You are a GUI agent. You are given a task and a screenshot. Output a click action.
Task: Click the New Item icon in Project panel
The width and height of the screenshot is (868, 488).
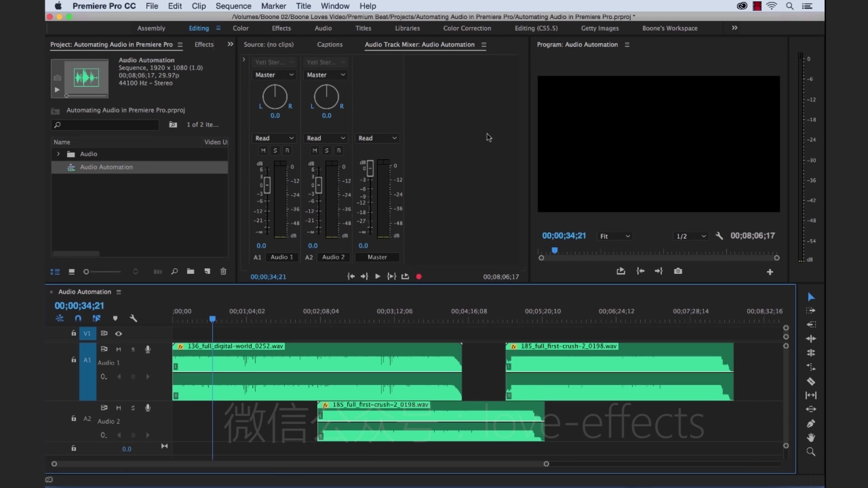tap(207, 272)
